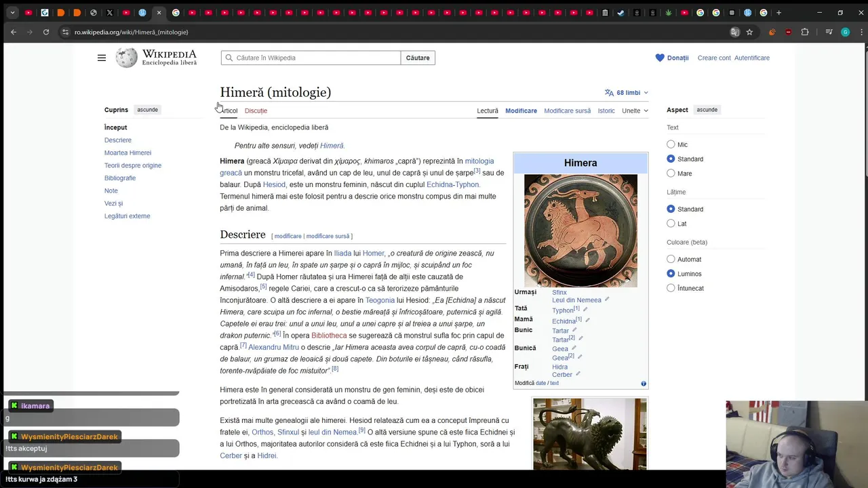Select the Automat color option
868x488 pixels.
671,259
